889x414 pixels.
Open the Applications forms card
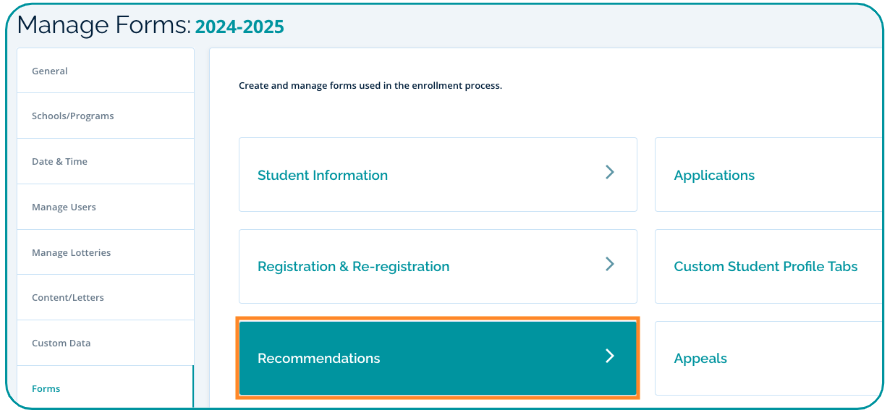tap(765, 175)
